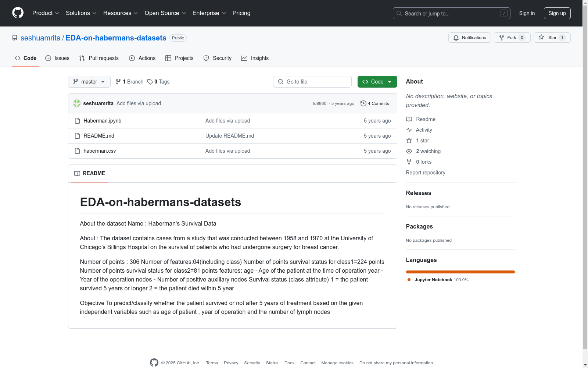Click the footer Contact link
This screenshot has height=368, width=588.
click(x=308, y=363)
